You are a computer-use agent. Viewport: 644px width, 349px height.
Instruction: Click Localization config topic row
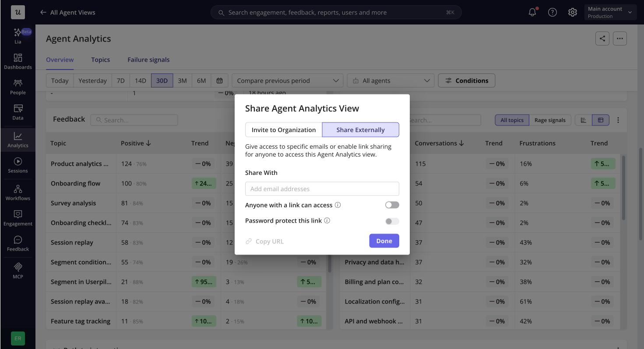[x=374, y=302]
